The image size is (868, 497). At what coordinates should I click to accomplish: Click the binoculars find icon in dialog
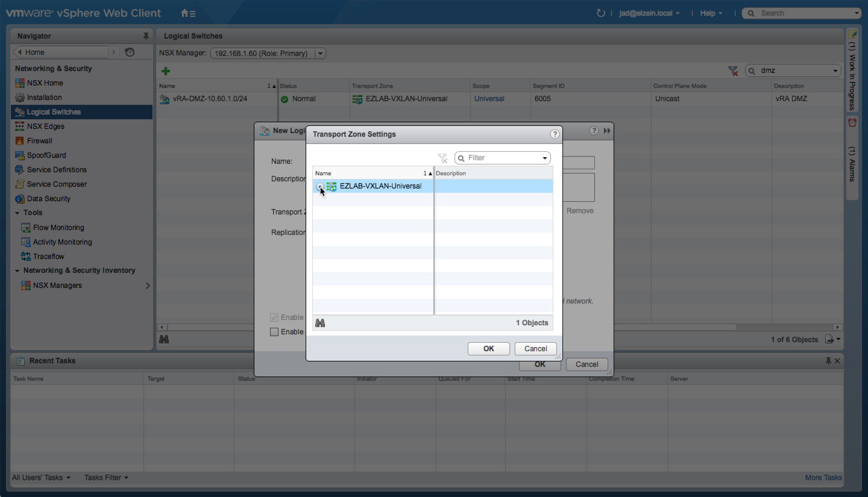point(320,324)
